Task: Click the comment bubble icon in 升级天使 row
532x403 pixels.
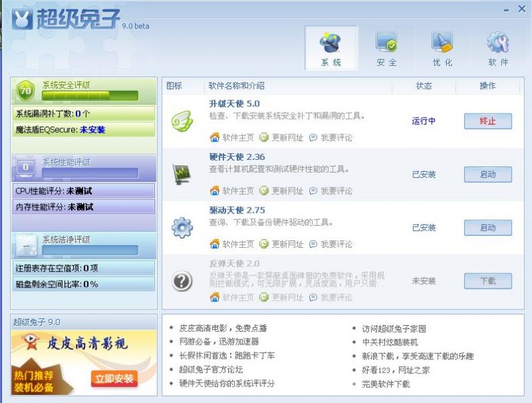Action: pos(313,137)
